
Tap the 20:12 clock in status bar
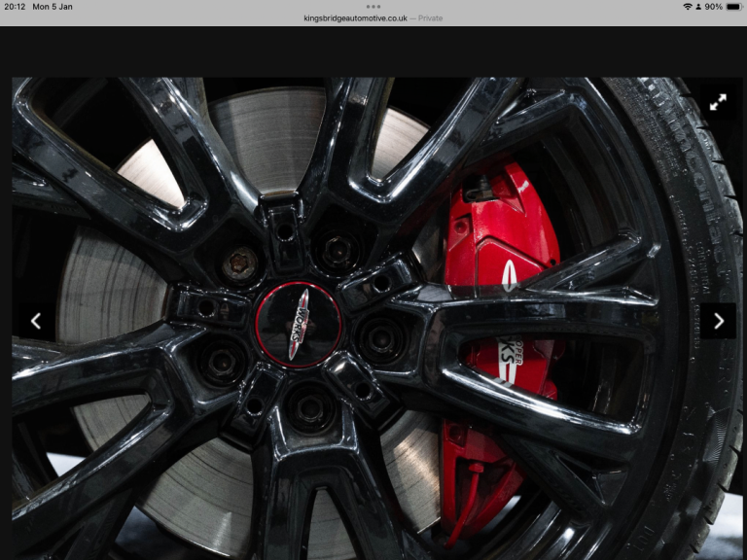click(x=16, y=7)
